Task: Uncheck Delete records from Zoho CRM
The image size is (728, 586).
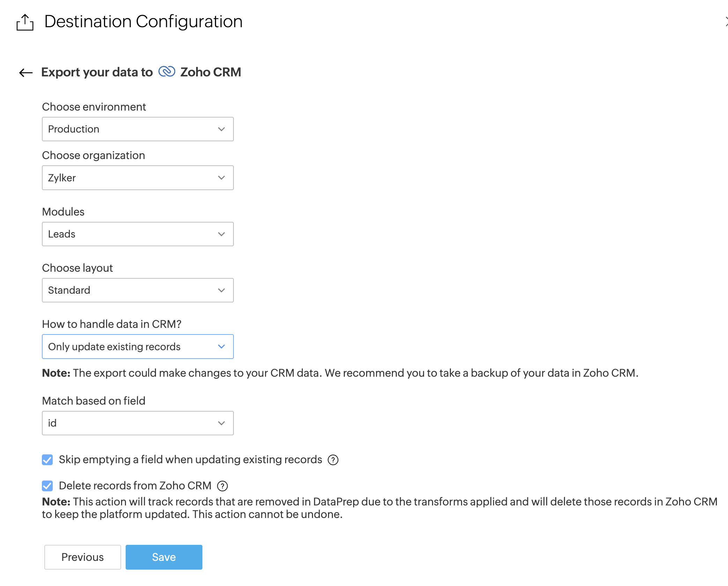Action: 47,486
